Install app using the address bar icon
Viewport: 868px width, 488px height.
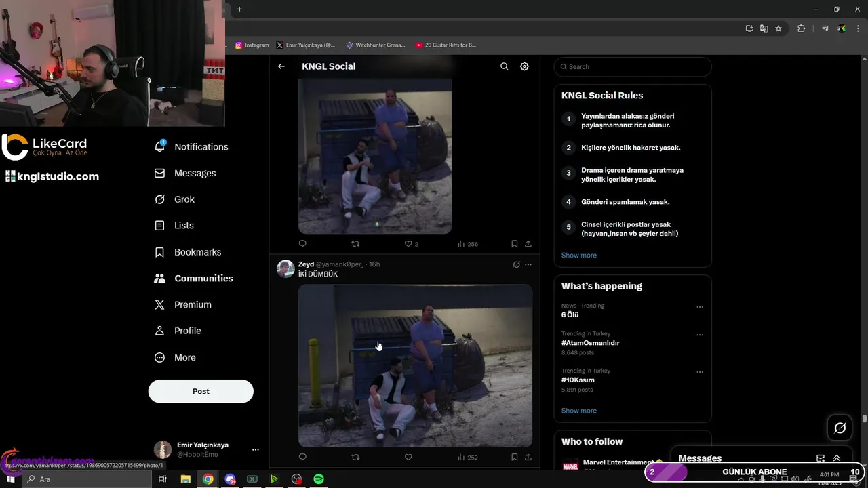pyautogui.click(x=749, y=28)
